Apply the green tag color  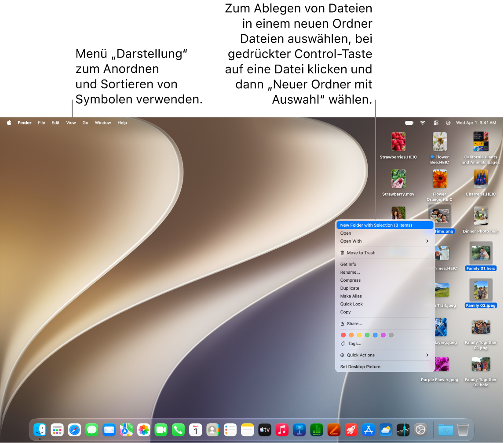[x=367, y=335]
